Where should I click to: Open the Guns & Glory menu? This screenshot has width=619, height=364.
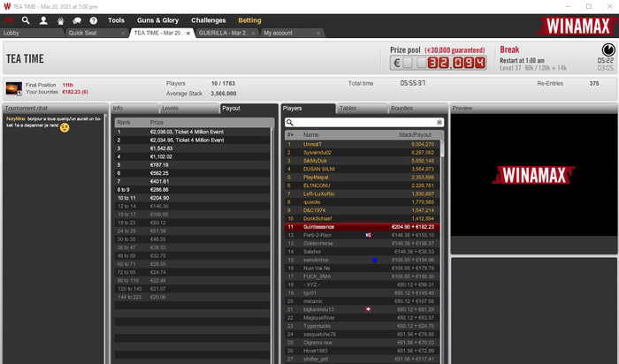158,20
